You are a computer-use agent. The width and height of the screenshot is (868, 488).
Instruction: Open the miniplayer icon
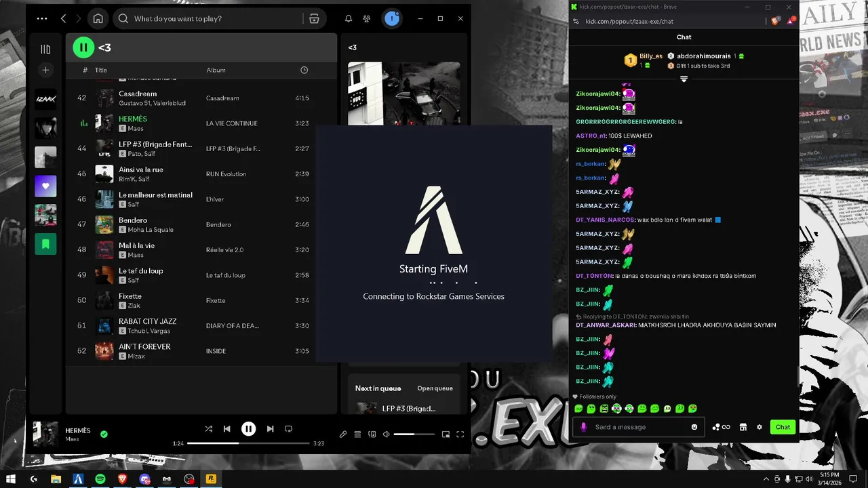pos(446,434)
